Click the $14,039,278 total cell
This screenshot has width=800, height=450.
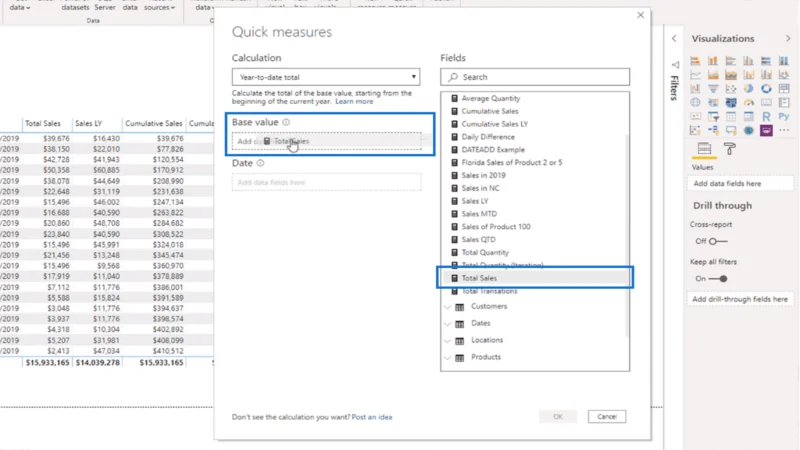(97, 363)
